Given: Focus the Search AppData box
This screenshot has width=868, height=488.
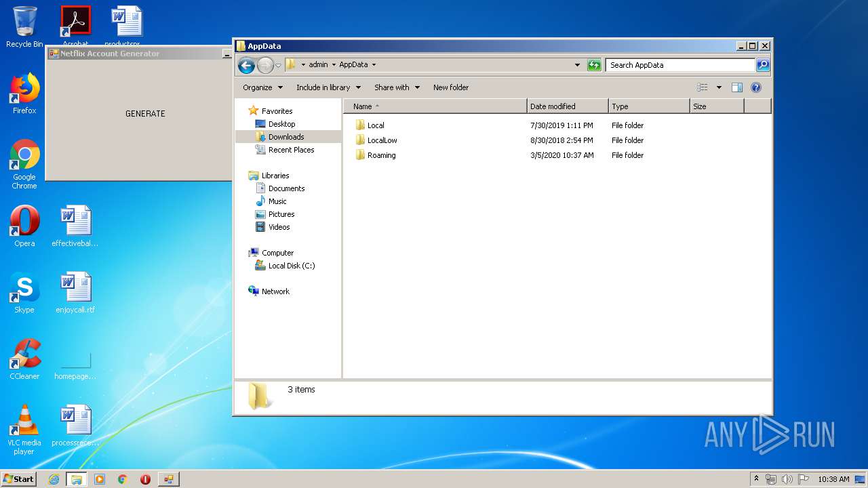Looking at the screenshot, I should [680, 65].
